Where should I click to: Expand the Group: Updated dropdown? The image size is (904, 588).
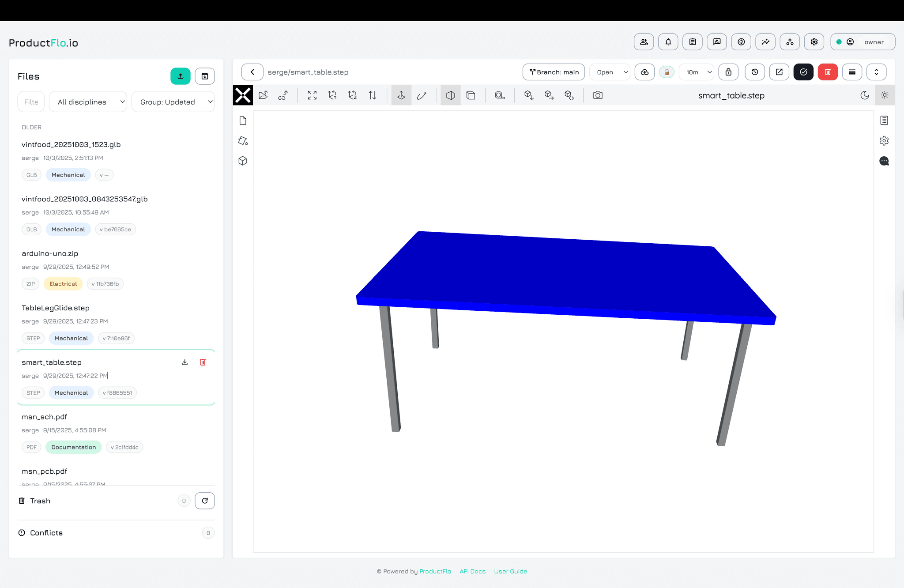coord(173,102)
